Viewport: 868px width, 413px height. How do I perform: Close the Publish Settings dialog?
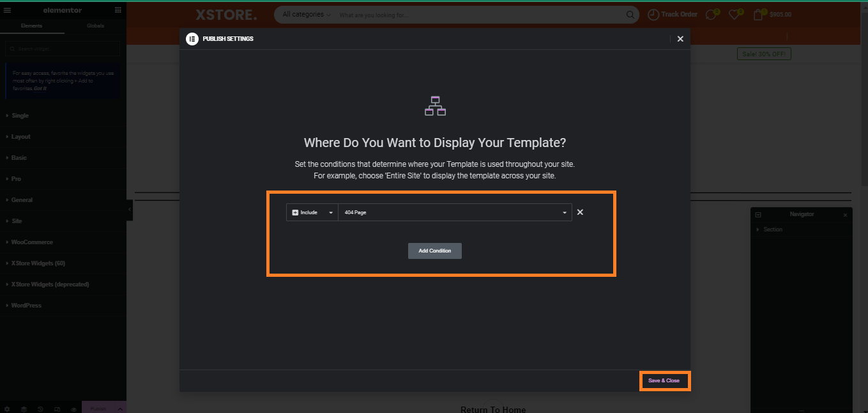680,39
